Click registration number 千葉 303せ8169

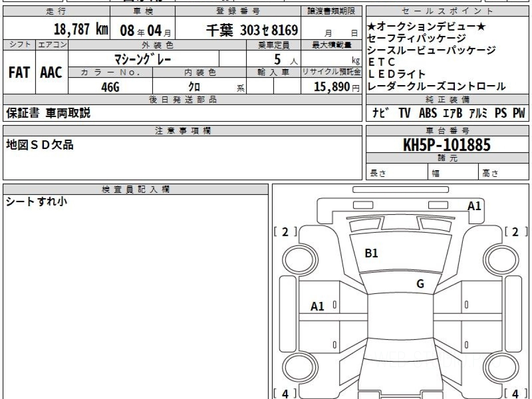coord(252,30)
